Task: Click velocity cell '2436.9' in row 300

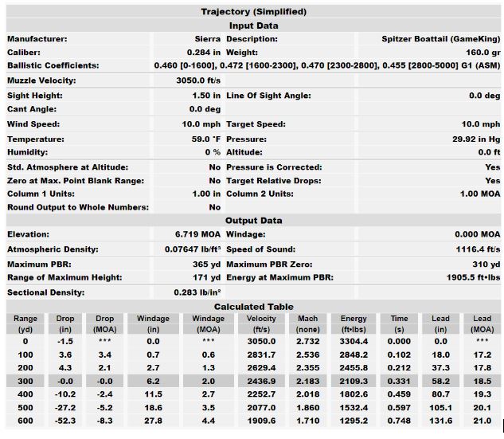Action: 261,382
